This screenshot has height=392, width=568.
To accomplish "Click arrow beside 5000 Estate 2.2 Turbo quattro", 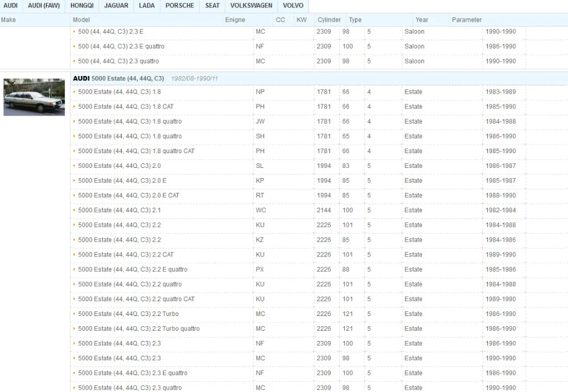I will [74, 328].
